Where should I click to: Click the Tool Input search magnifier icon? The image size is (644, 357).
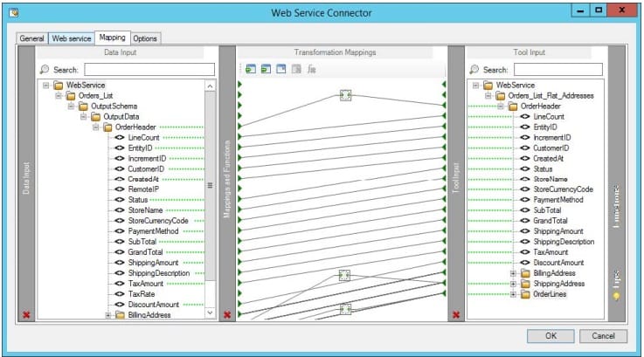tap(474, 69)
